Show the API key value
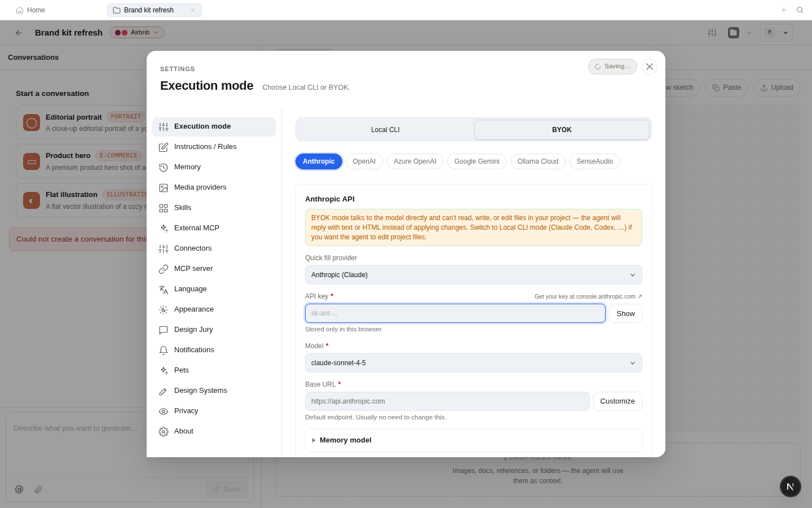Screen dimensions: 812x508 pyautogui.click(x=625, y=313)
